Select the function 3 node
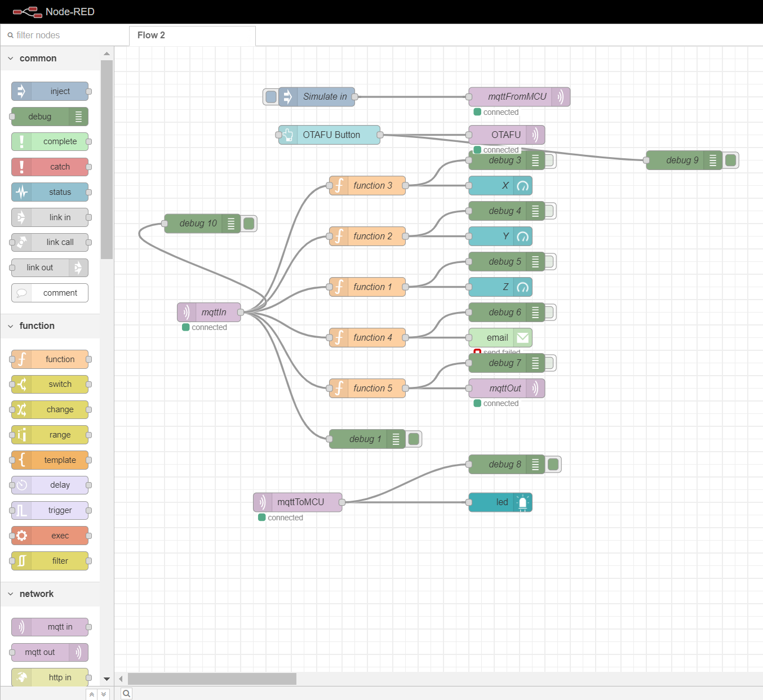This screenshot has height=700, width=763. point(367,186)
